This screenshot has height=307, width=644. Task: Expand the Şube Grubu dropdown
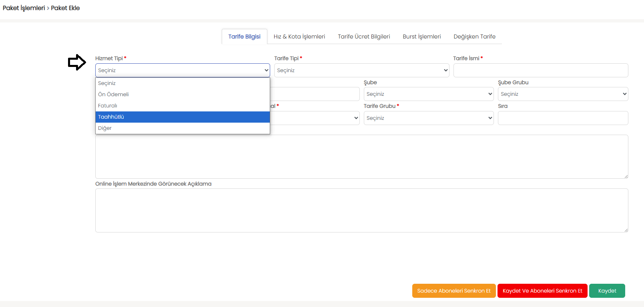pos(562,94)
